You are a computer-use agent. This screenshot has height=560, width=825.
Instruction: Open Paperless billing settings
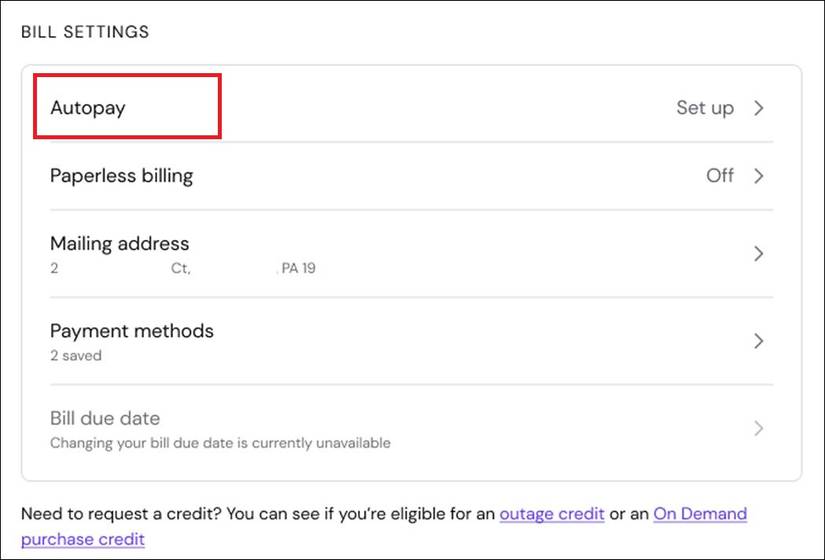tap(121, 176)
